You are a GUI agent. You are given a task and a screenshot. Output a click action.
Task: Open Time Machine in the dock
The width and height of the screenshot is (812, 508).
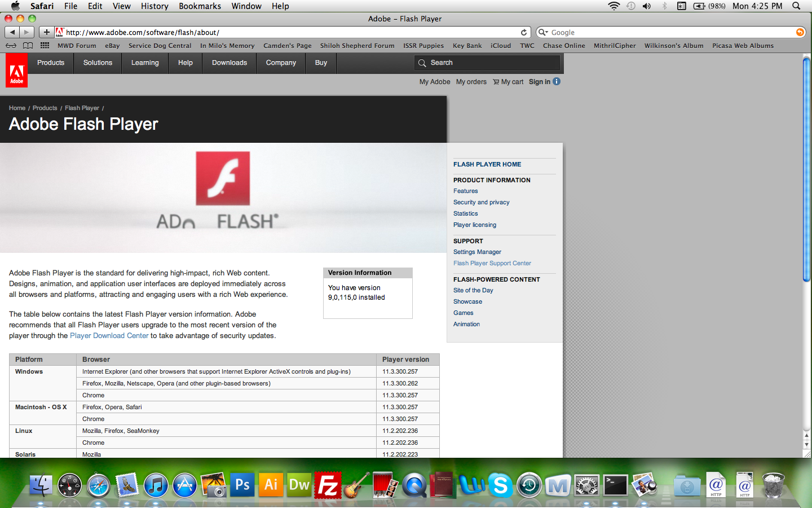(529, 484)
